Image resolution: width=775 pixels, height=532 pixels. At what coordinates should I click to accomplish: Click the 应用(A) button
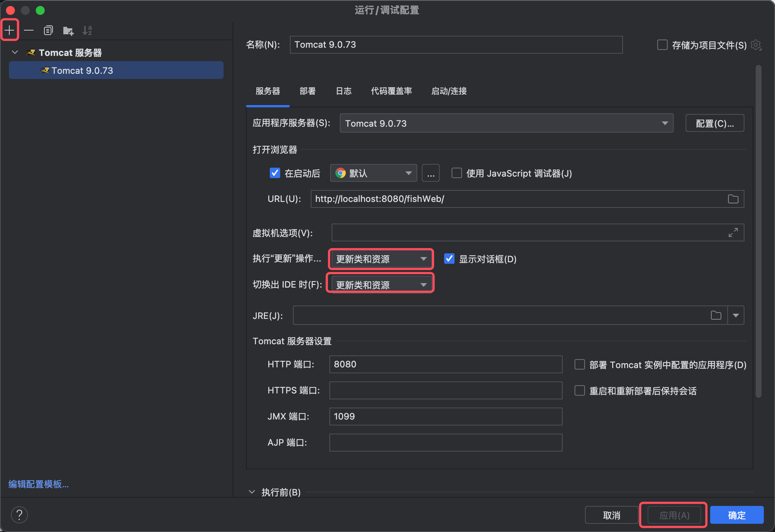click(674, 515)
